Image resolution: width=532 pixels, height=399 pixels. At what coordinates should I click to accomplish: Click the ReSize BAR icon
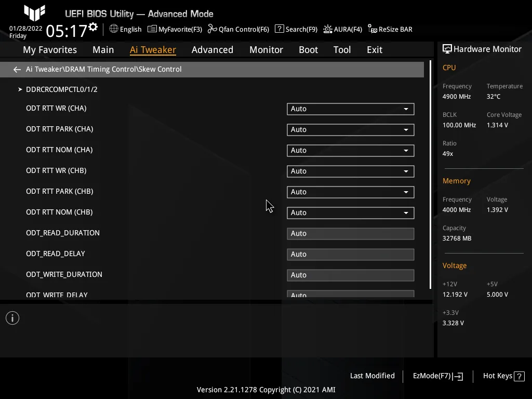pyautogui.click(x=372, y=29)
